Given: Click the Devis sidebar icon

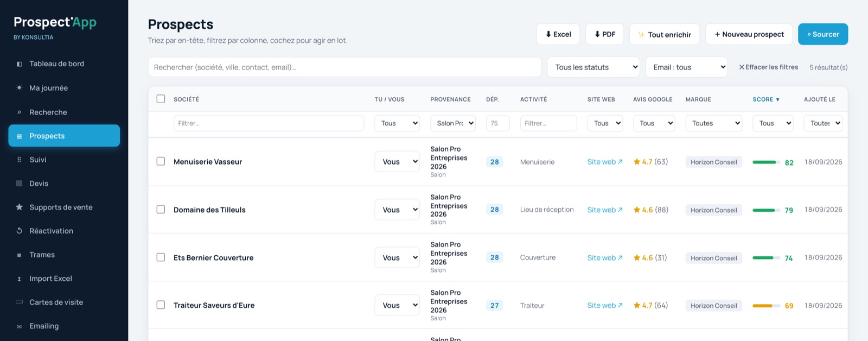Looking at the screenshot, I should pyautogui.click(x=19, y=184).
